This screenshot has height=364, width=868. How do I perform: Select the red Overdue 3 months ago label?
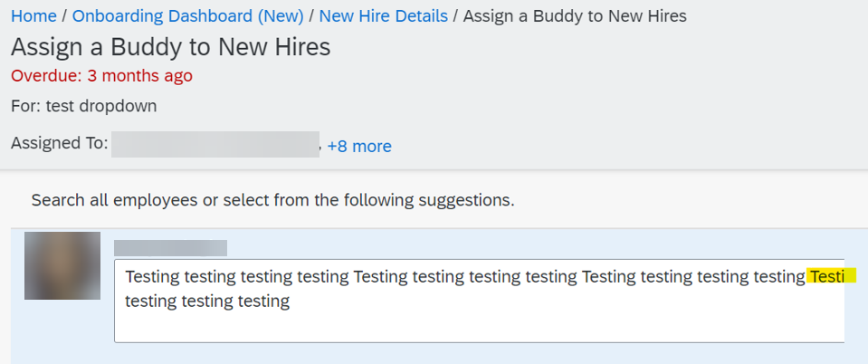click(x=102, y=76)
